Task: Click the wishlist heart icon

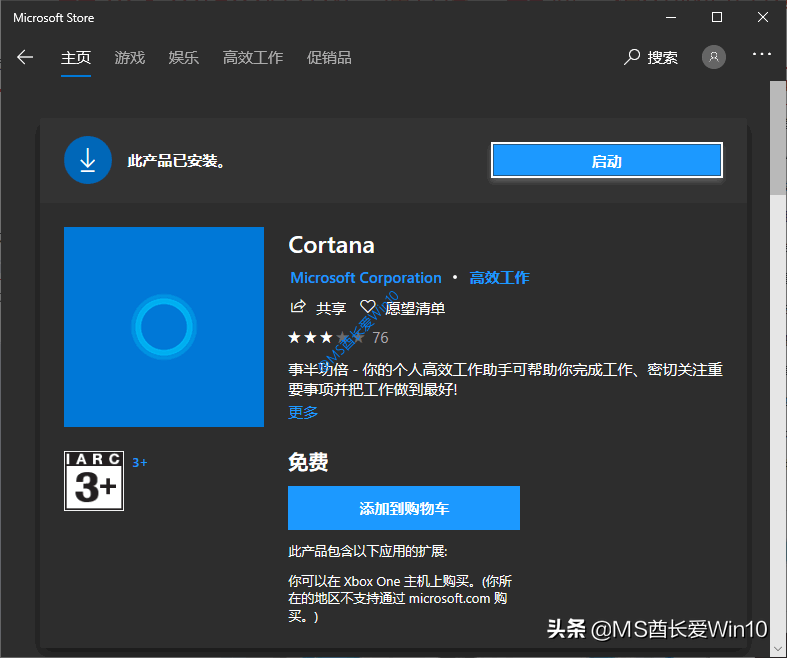Action: [368, 307]
